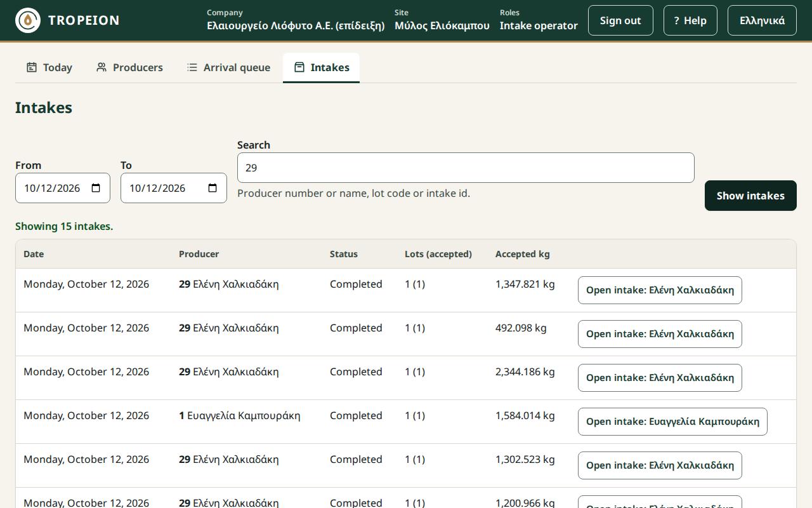
Task: Click the box icon on Intakes tab
Action: point(299,67)
